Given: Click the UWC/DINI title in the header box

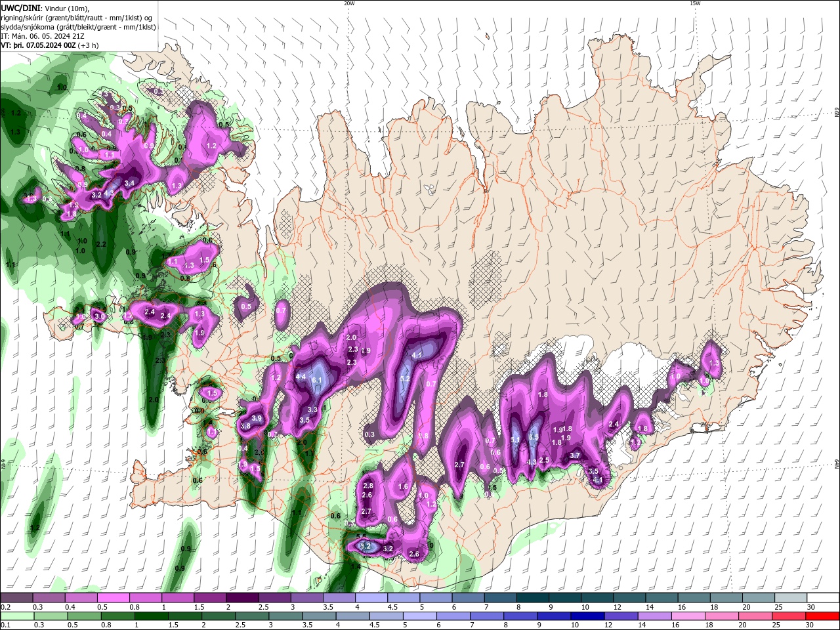Looking at the screenshot, I should [x=20, y=8].
